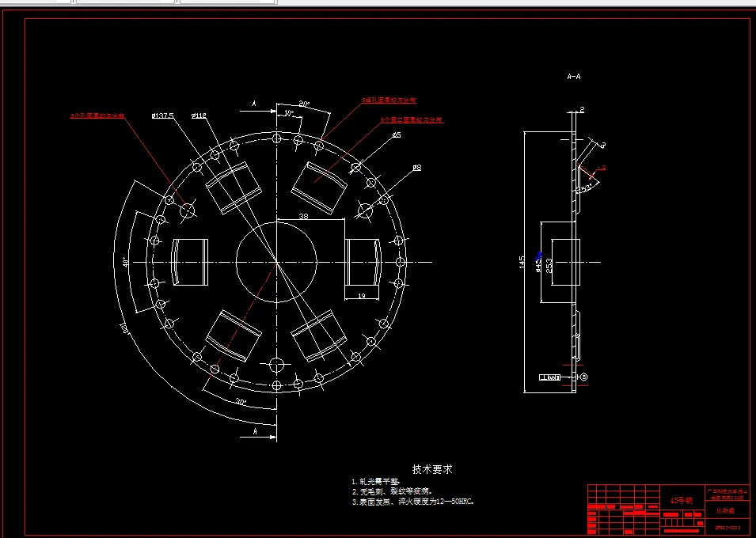
Task: Select the 40° angular dimension text
Action: (x=125, y=262)
